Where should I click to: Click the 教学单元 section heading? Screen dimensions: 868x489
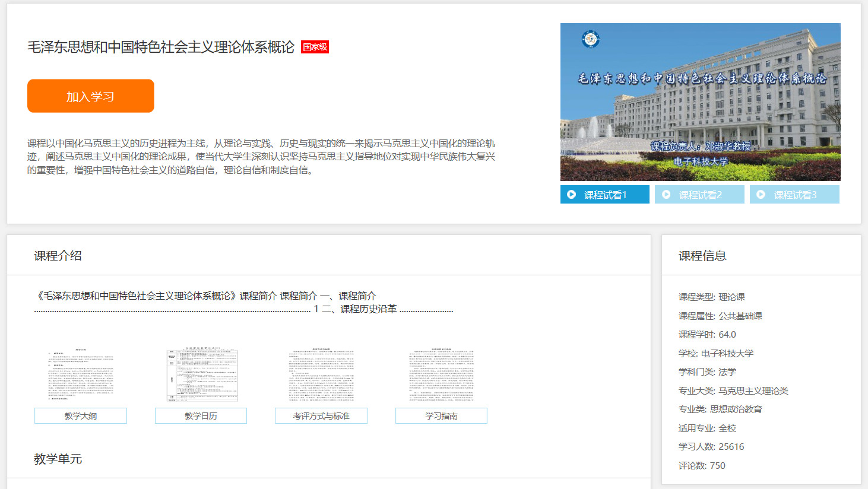[x=58, y=459]
